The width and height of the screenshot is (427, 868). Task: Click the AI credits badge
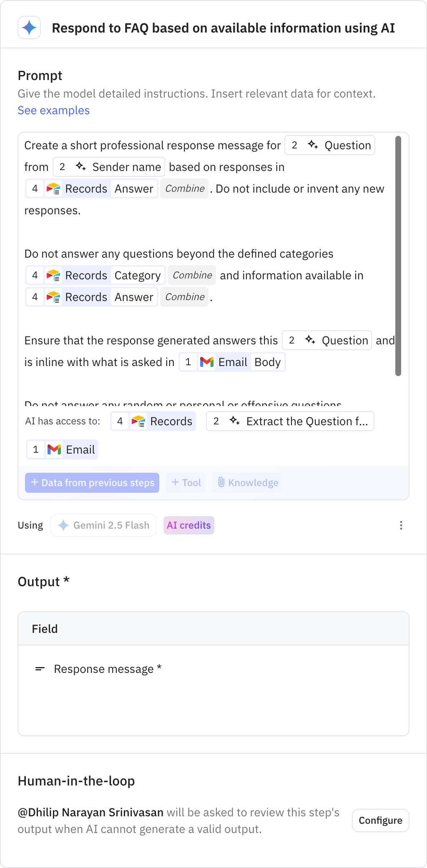point(189,525)
